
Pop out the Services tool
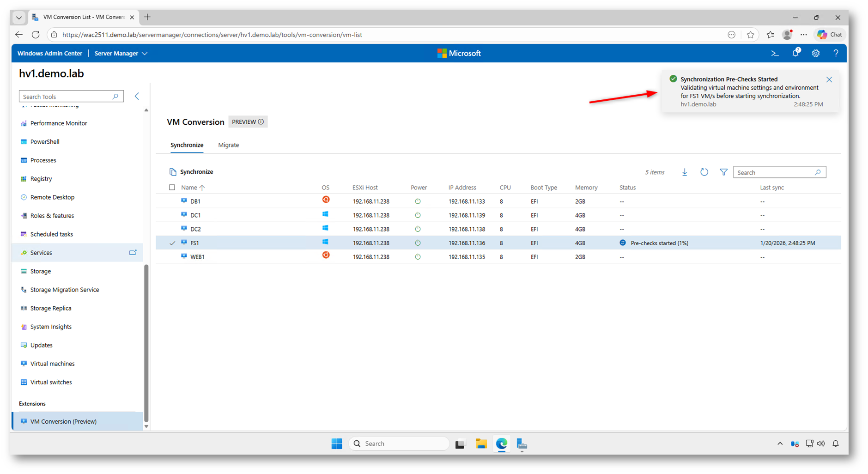click(133, 253)
